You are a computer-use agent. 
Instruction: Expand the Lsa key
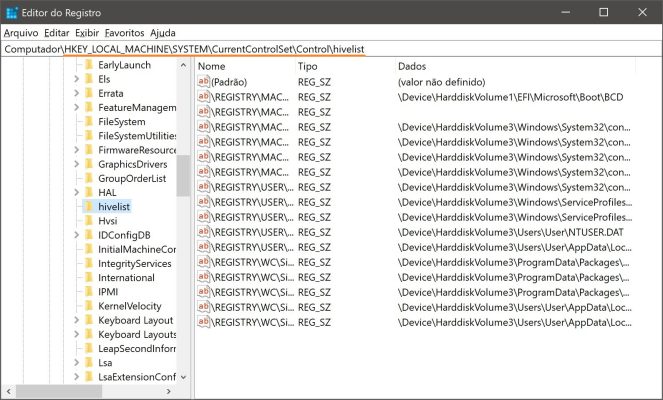click(76, 363)
